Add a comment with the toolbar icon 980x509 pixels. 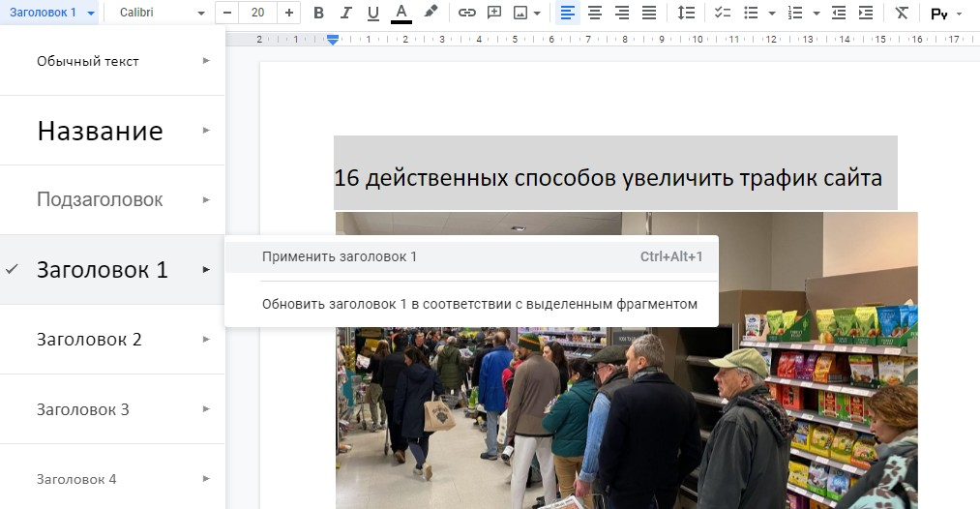pyautogui.click(x=494, y=14)
